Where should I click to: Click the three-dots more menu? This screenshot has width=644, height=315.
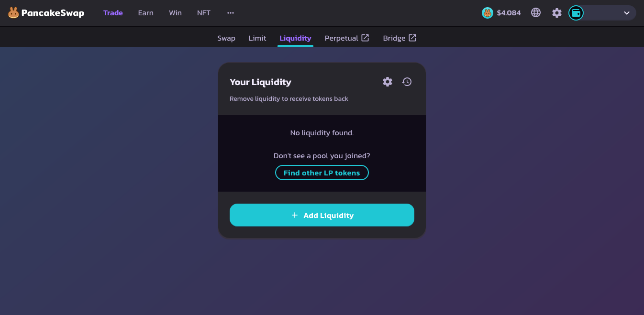[231, 13]
